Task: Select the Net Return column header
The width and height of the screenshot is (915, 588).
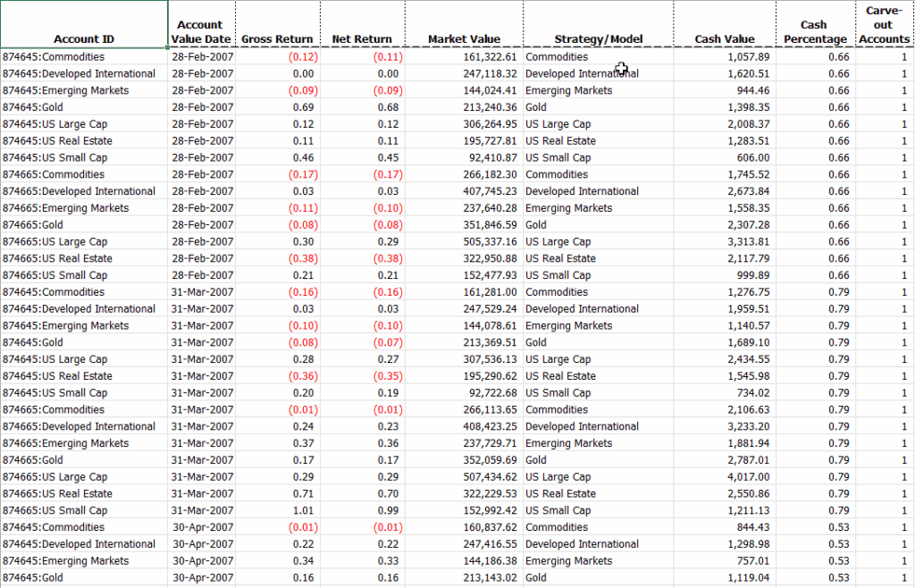Action: [x=362, y=38]
